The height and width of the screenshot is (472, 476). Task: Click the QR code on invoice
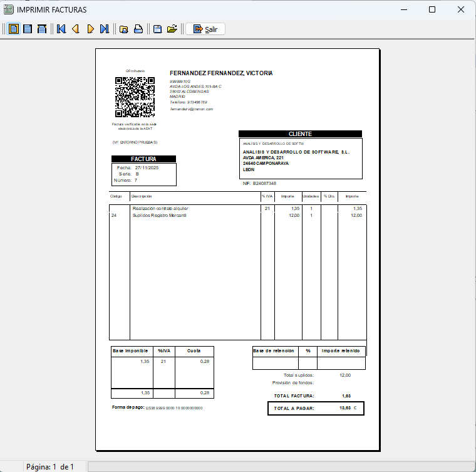(135, 97)
